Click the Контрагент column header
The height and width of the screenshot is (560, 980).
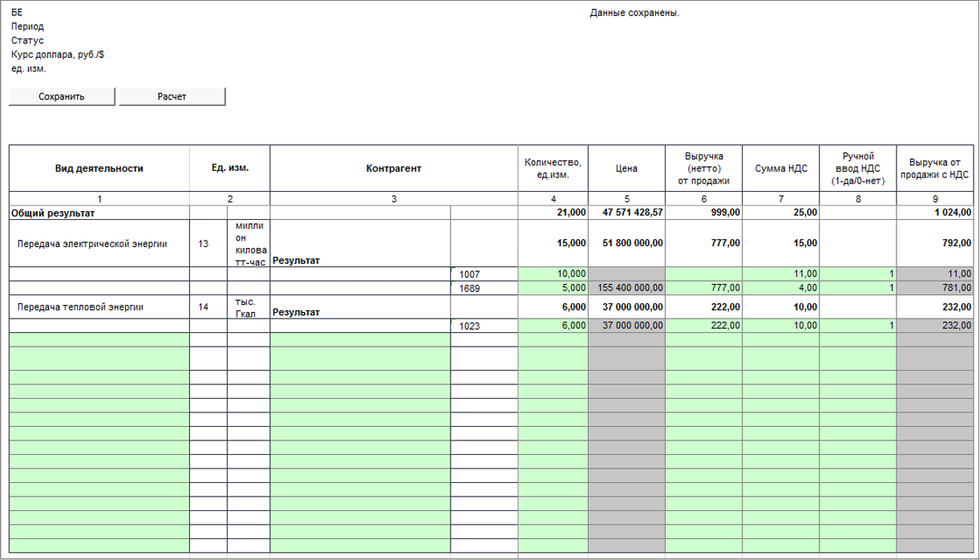coord(394,168)
